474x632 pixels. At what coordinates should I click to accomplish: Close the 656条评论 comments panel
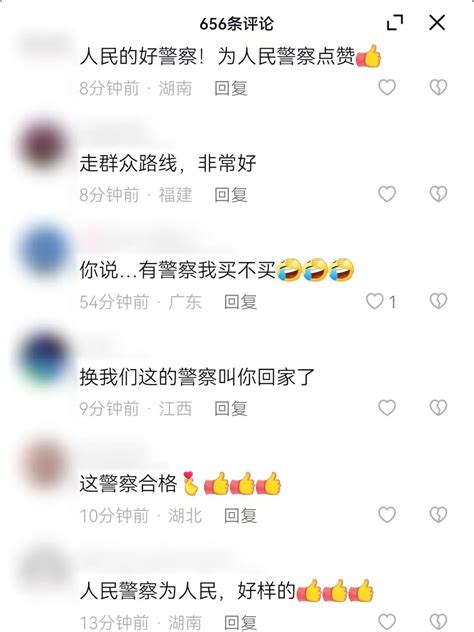(437, 22)
